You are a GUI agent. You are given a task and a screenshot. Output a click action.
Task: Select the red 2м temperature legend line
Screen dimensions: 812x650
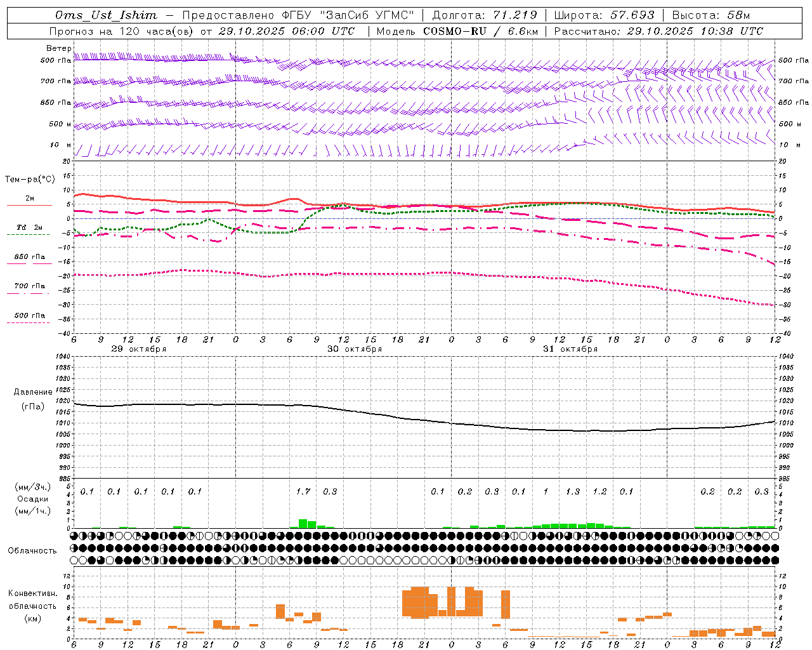pos(29,205)
